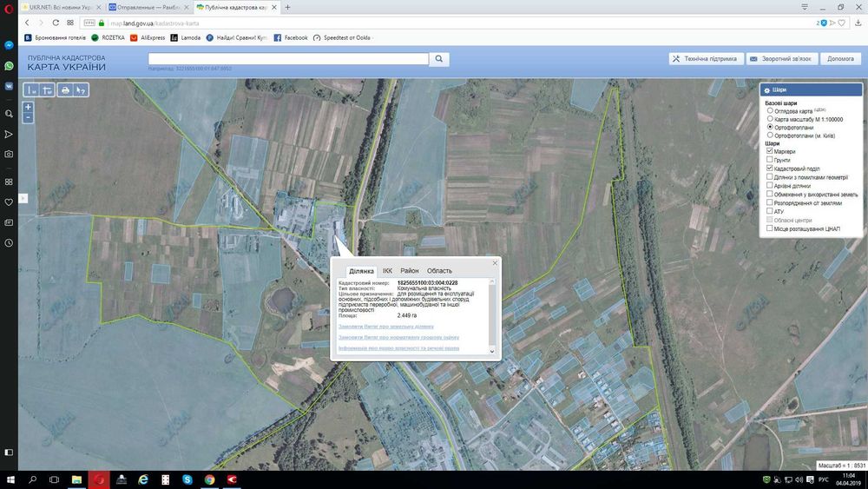Zoom in on the map
The image size is (868, 489).
coord(28,107)
